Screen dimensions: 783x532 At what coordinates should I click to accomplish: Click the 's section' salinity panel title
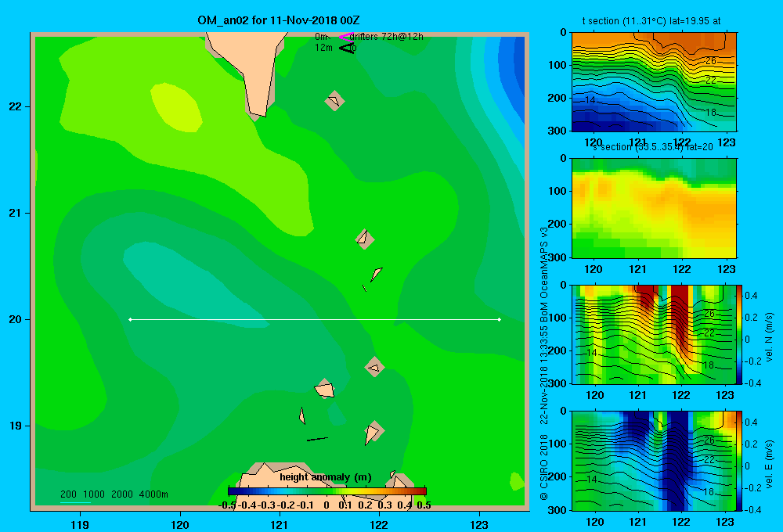653,147
